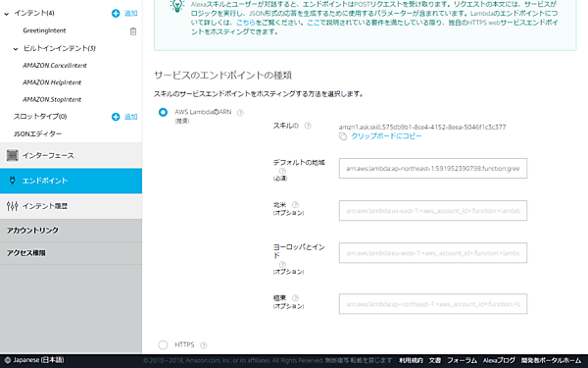Screen dimensions: 588x368
Task: Open the インターフェース section
Action: pos(71,155)
